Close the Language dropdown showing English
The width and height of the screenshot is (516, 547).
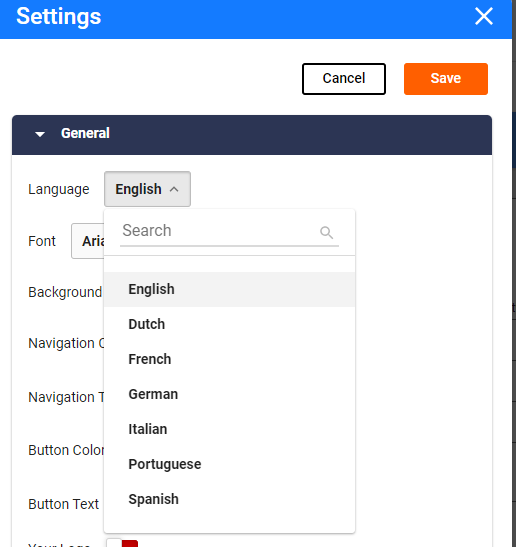click(x=147, y=189)
